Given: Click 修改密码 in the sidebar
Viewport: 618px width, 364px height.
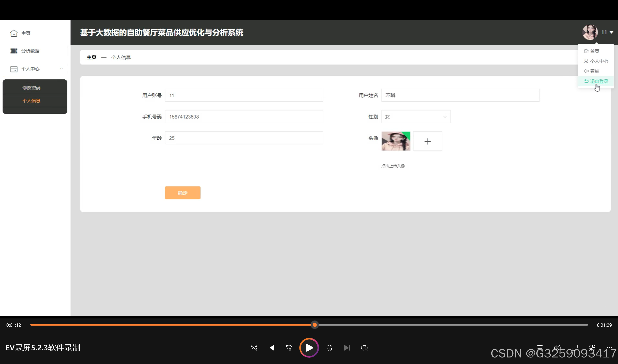Looking at the screenshot, I should tap(32, 87).
